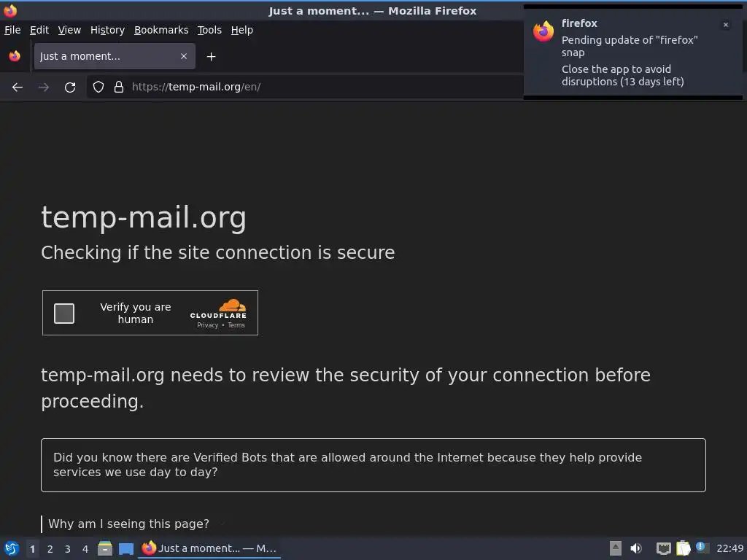Screen dimensions: 747x560
Task: Reload the current page
Action: coord(70,87)
